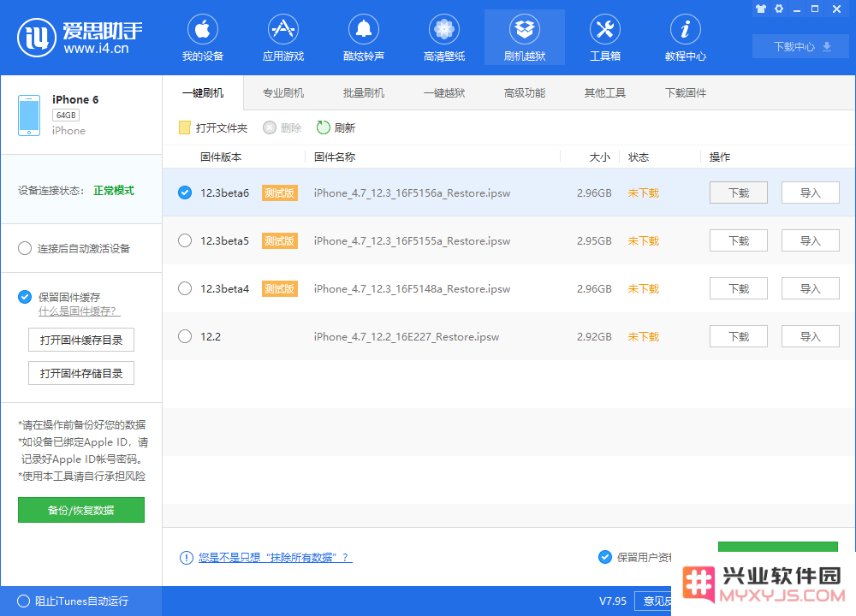
Task: Open 工具箱 toolbox section
Action: pos(605,38)
